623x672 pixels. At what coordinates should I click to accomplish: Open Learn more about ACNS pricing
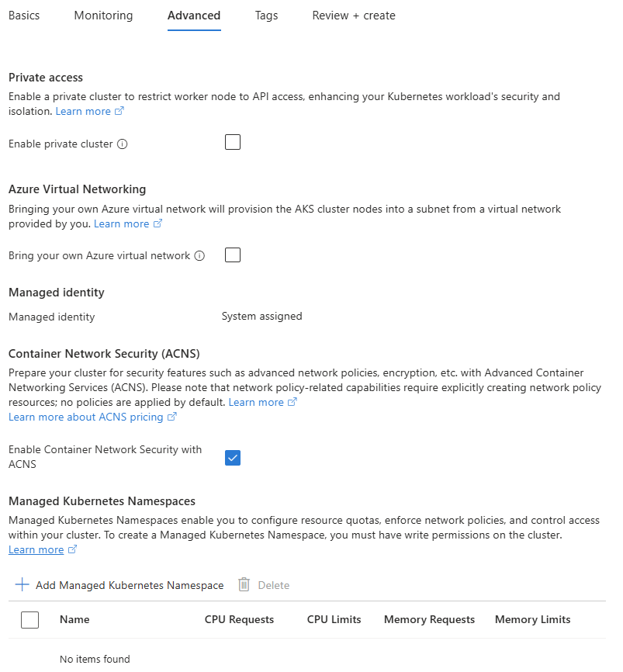point(85,417)
